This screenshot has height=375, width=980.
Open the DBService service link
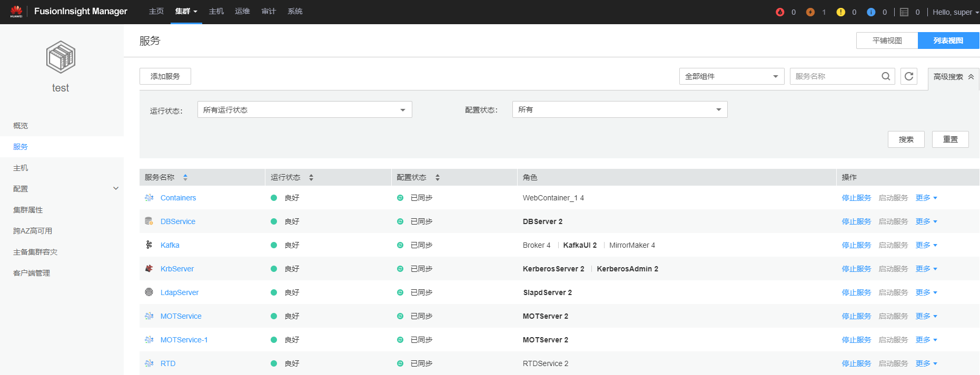click(178, 221)
